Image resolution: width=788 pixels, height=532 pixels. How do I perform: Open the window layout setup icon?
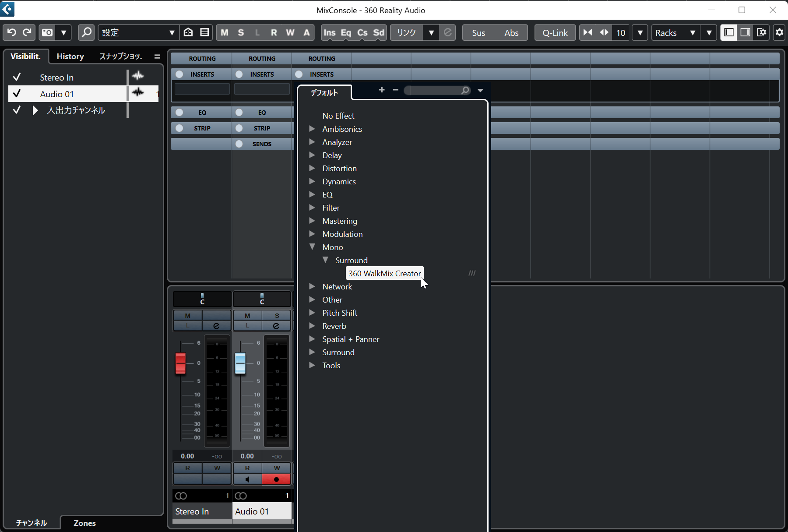coord(762,32)
